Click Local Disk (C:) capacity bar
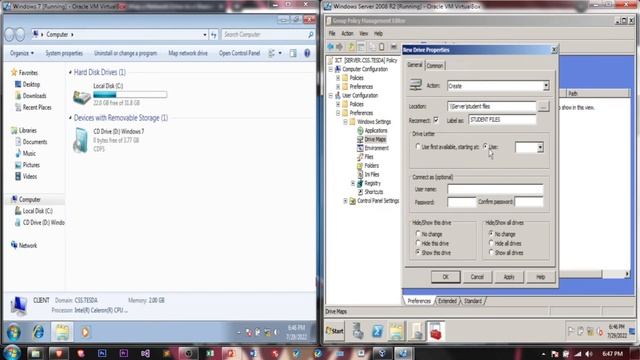Viewport: 640px width, 360px height. click(130, 95)
